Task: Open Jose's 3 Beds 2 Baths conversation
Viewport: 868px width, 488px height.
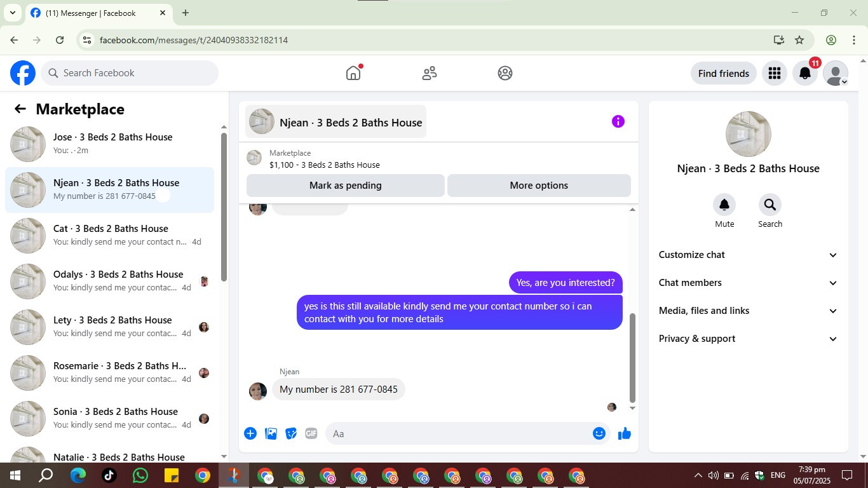Action: click(109, 144)
